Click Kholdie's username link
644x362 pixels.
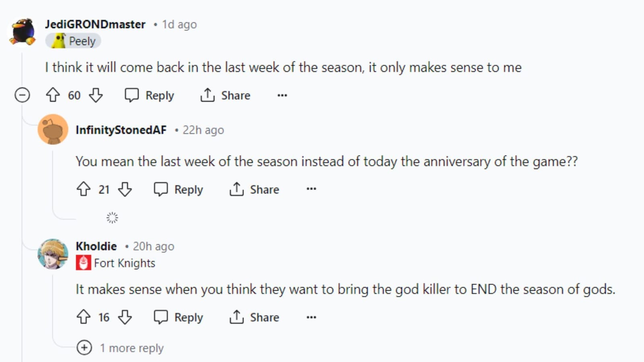[96, 246]
